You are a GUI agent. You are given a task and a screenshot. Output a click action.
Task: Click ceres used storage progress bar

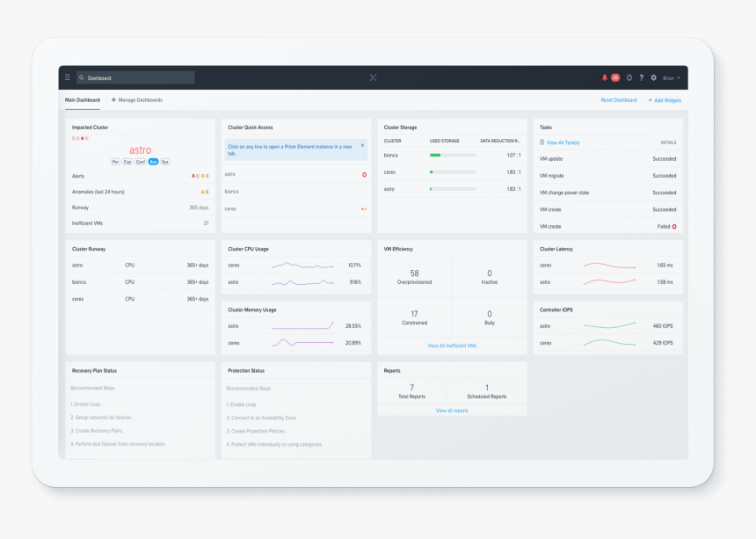453,172
